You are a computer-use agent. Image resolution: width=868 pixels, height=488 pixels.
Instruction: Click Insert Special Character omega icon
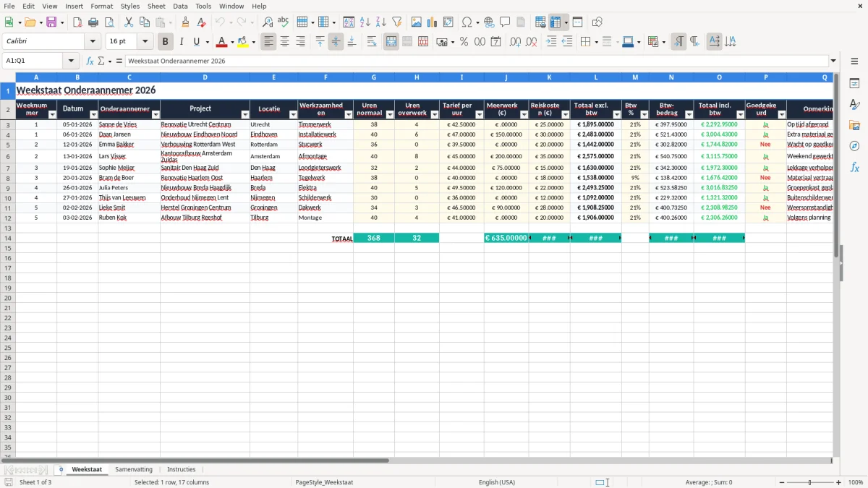coord(467,22)
